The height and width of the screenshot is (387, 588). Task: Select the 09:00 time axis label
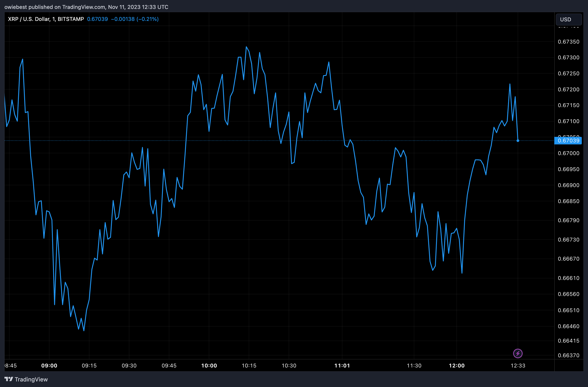tap(49, 365)
